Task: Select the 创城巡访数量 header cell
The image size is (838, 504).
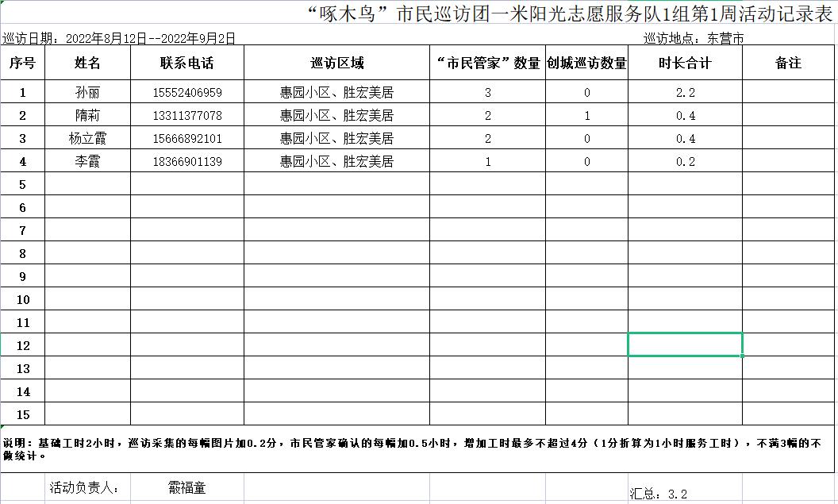Action: (586, 63)
